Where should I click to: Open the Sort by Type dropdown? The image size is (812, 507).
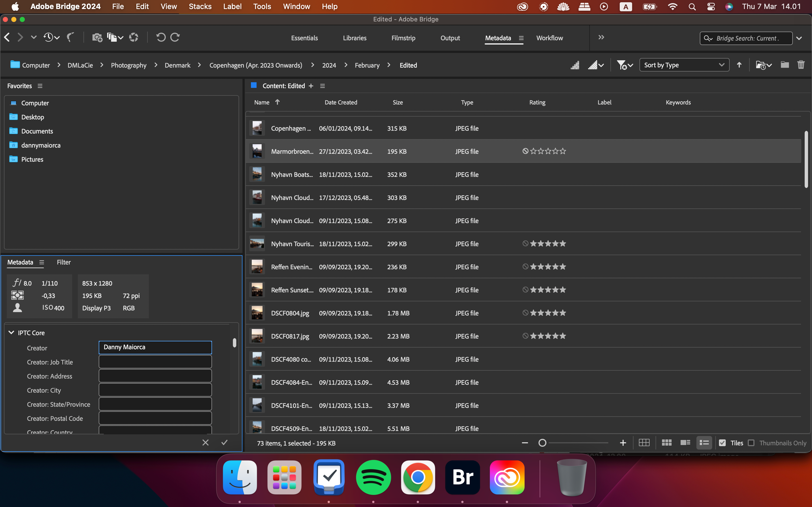click(684, 65)
